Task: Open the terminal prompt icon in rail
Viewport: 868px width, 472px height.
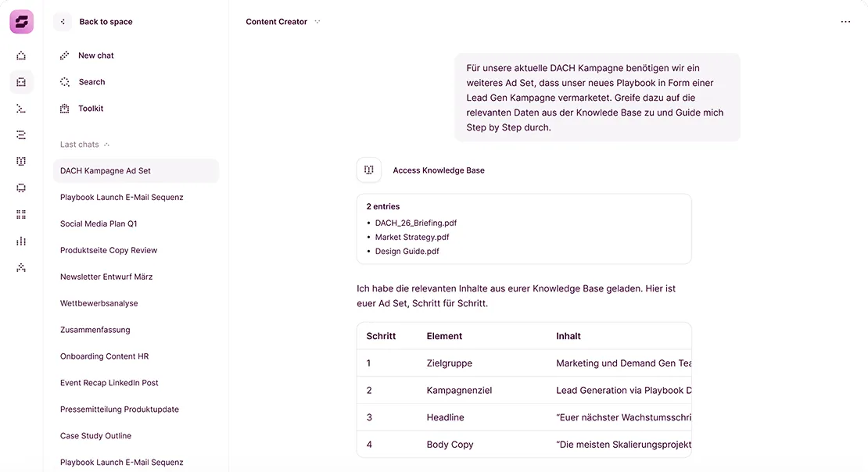Action: click(21, 109)
